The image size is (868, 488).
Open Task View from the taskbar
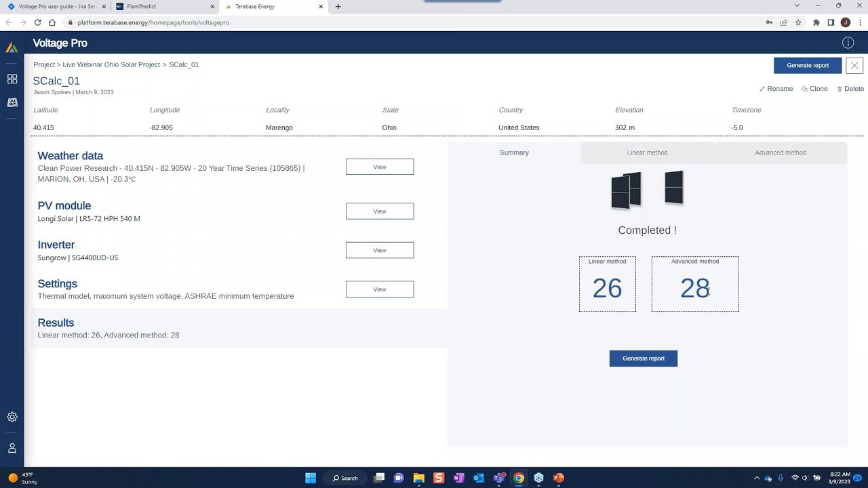[379, 478]
